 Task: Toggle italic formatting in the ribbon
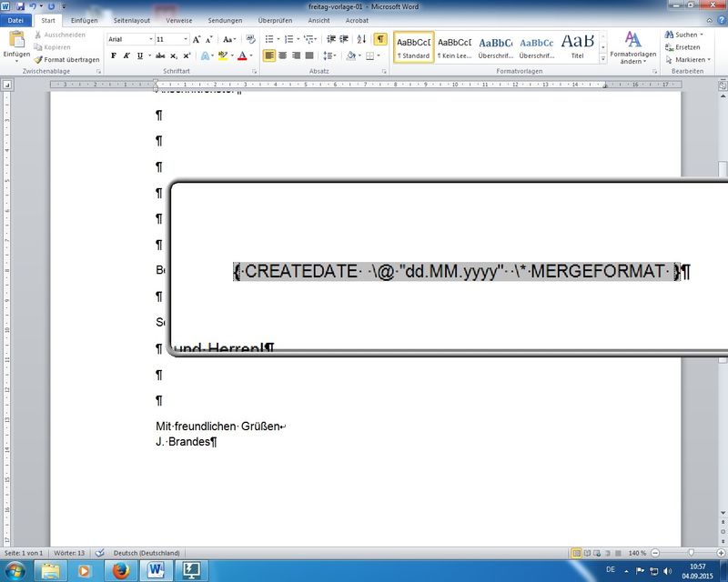pos(126,55)
